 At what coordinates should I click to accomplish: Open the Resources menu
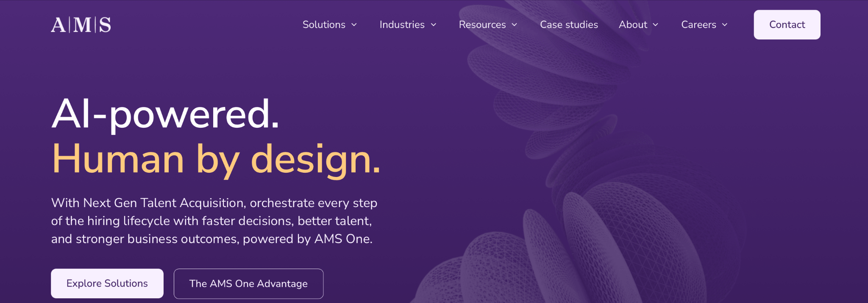click(482, 25)
